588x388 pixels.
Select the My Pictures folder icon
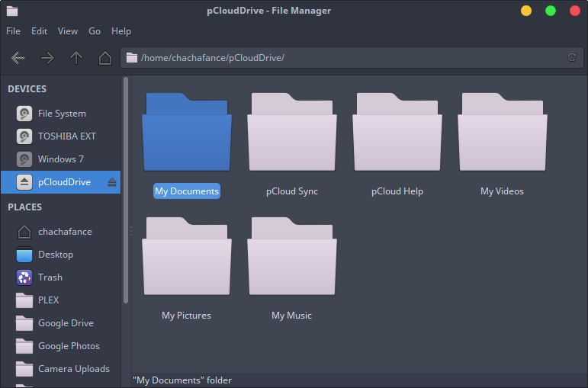coord(187,256)
